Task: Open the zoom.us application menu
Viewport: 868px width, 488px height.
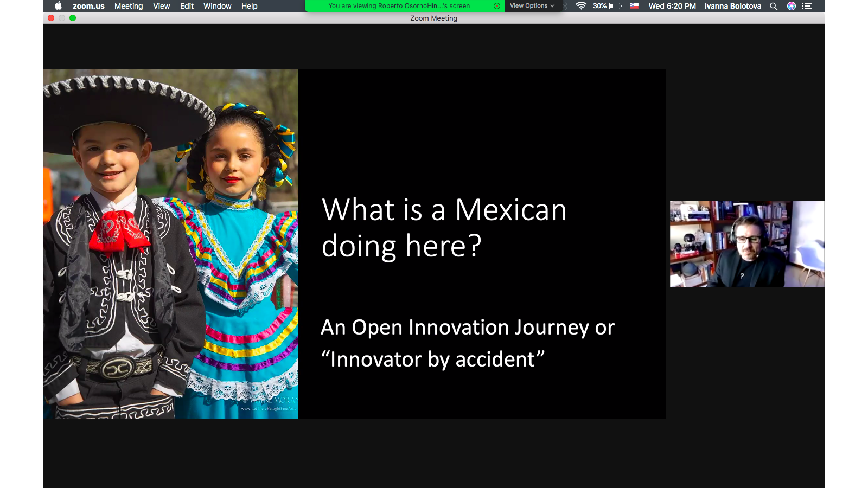Action: pos(88,6)
